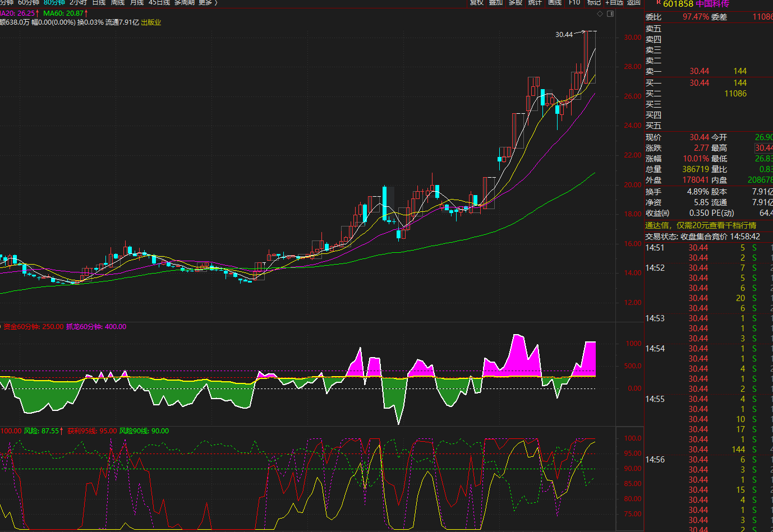Open the 通达信 千档行情 promotion link
This screenshot has width=773, height=532.
pyautogui.click(x=701, y=225)
